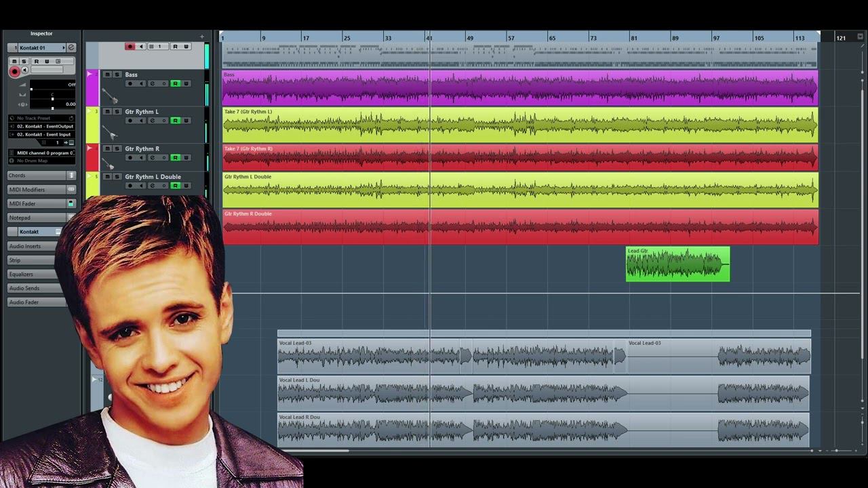Screen dimensions: 868x488
Task: Open MIDI channel 0 program selector
Action: (41, 153)
